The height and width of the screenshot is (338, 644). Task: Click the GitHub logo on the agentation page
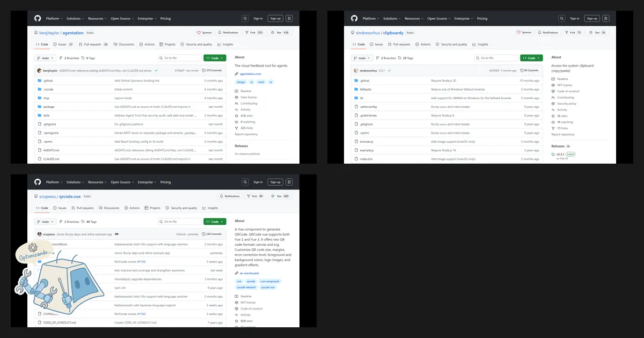pyautogui.click(x=38, y=18)
